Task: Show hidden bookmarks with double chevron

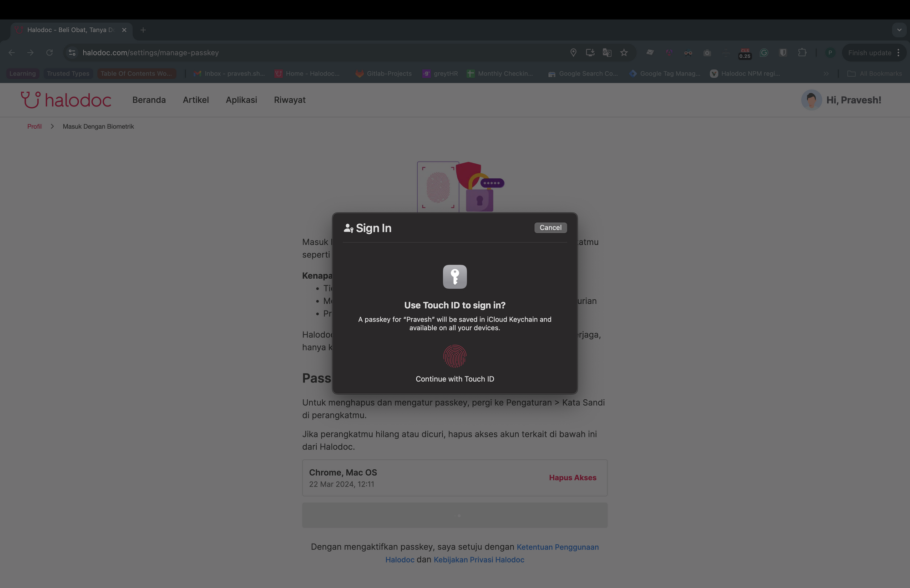Action: [x=826, y=74]
